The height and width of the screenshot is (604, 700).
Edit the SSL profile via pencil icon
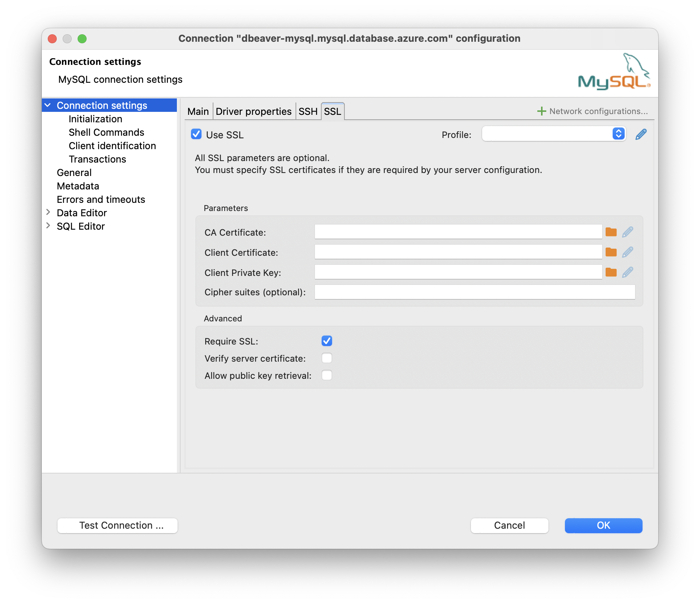click(641, 134)
